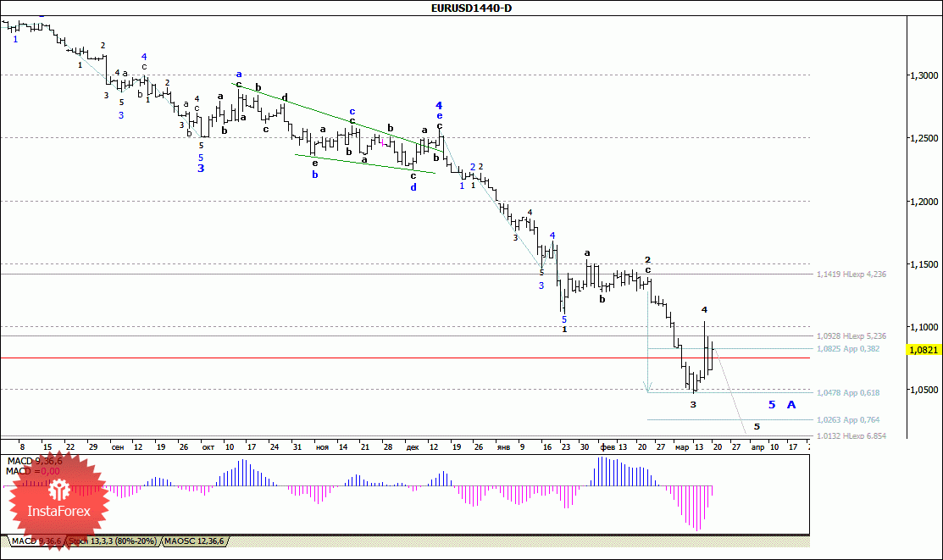Click the мар month label on time axis
Screen dimensions: 943x560
click(x=682, y=447)
